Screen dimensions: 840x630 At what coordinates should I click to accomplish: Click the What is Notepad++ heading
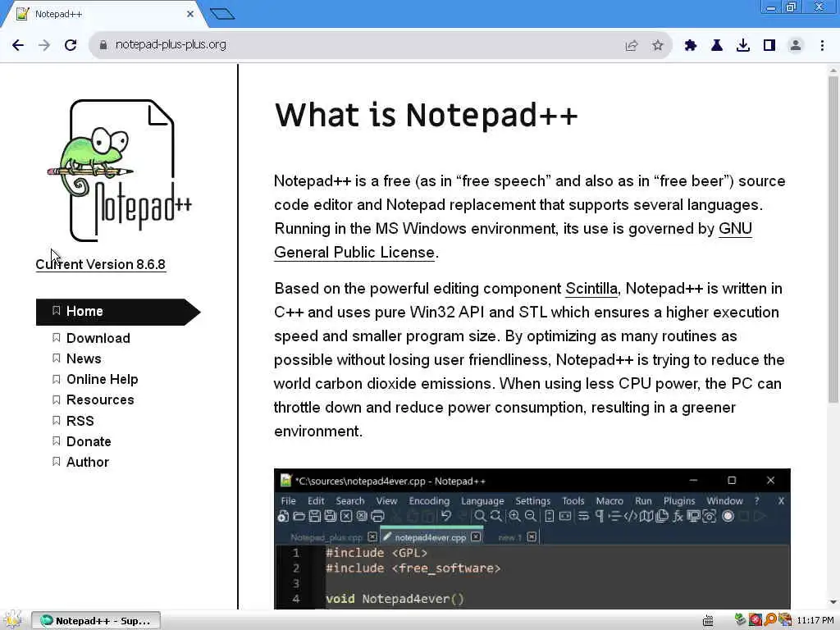(427, 115)
